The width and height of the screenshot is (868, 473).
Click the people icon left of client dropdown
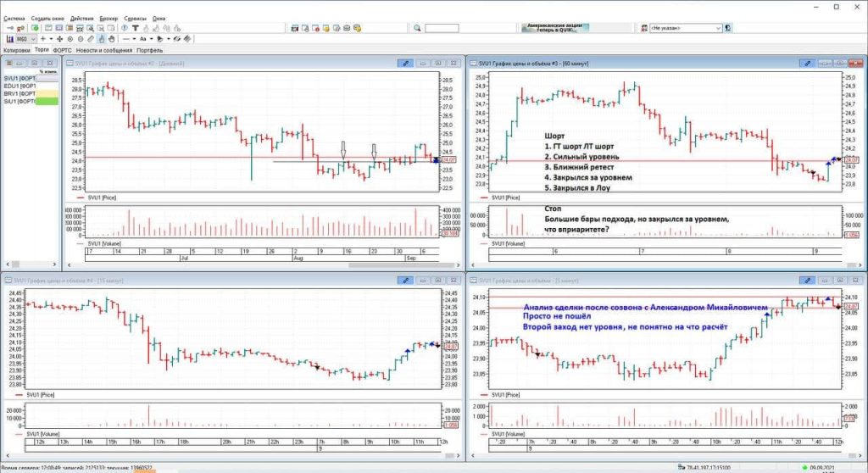(x=644, y=28)
